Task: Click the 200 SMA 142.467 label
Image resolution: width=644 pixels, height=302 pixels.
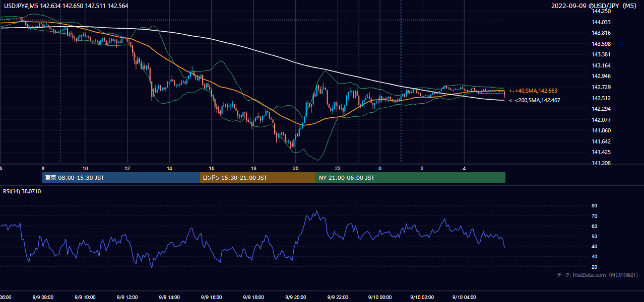Action: [534, 100]
